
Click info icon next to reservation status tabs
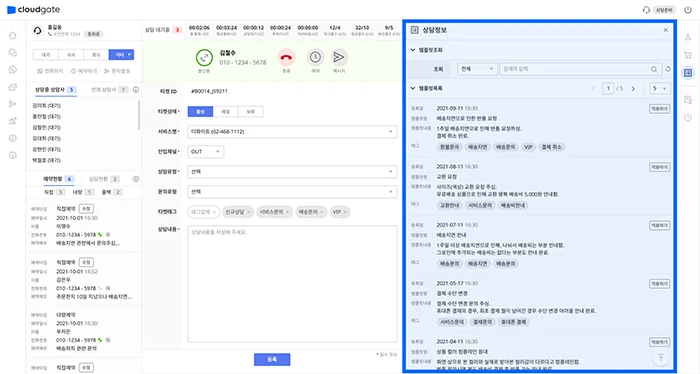[x=136, y=179]
